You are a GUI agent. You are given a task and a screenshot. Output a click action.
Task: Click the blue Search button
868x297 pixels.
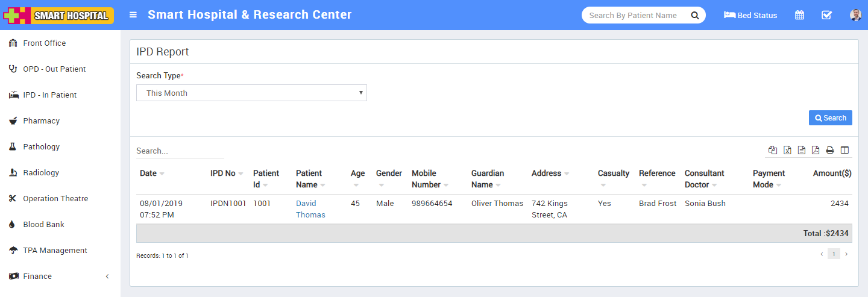tap(830, 118)
